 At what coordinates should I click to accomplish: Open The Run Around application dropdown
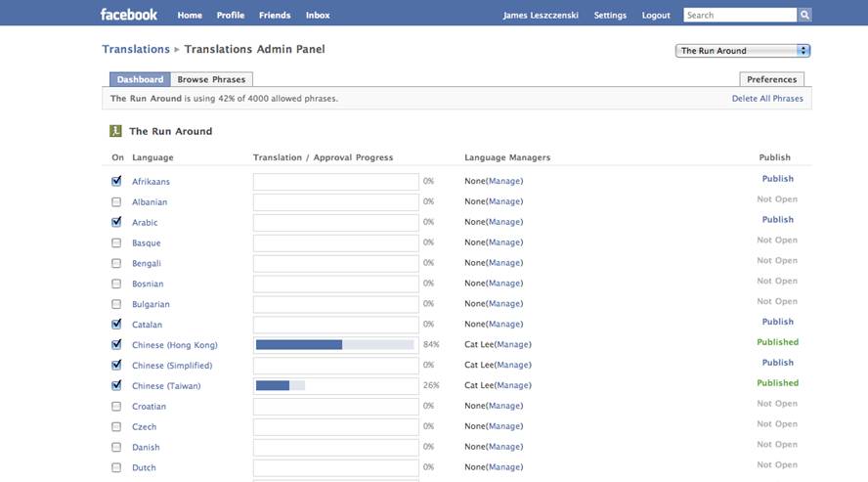point(742,51)
